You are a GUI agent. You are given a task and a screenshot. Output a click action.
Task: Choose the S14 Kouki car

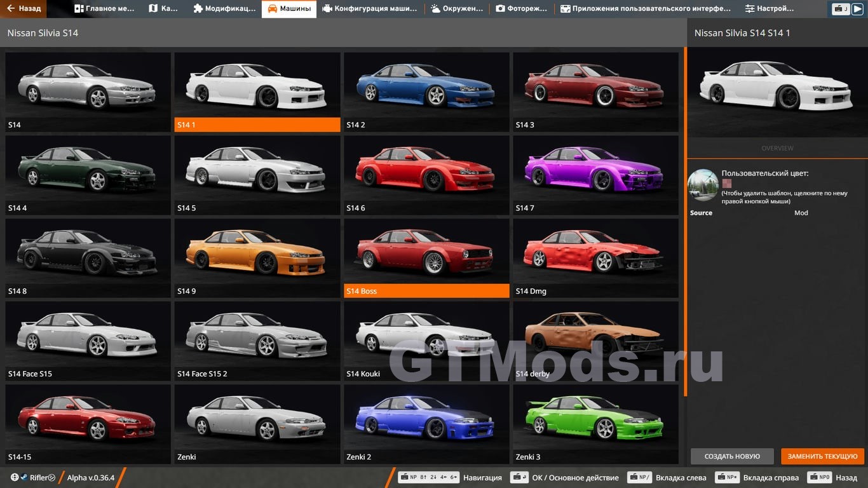426,341
